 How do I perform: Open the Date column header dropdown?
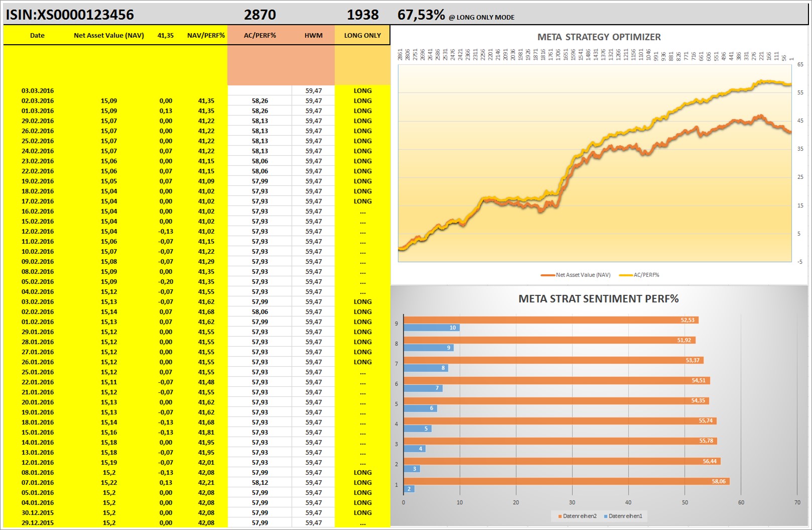[37, 35]
